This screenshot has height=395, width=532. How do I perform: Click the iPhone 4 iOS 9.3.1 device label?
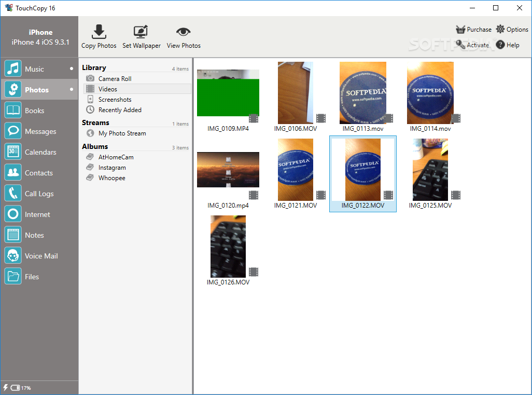coord(40,42)
